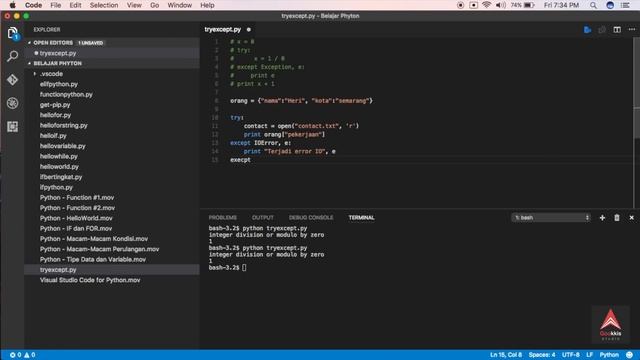Image resolution: width=640 pixels, height=360 pixels.
Task: Click Python language mode in status bar
Action: [609, 355]
